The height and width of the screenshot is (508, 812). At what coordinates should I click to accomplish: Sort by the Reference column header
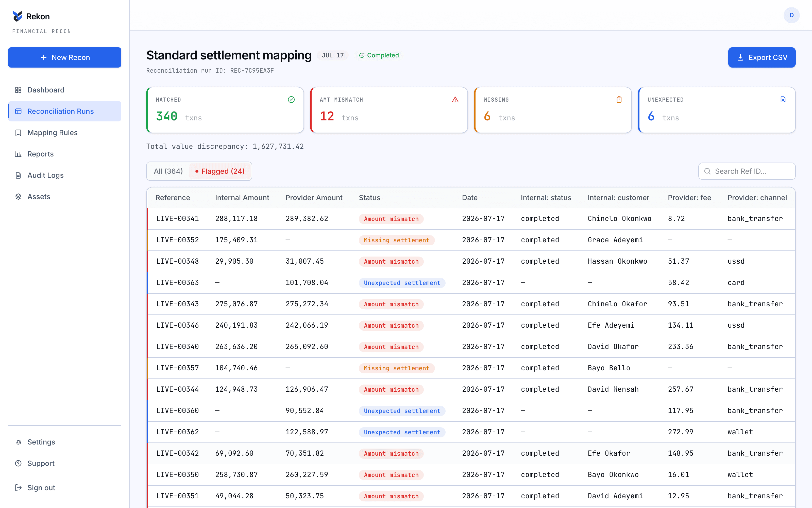coord(173,198)
